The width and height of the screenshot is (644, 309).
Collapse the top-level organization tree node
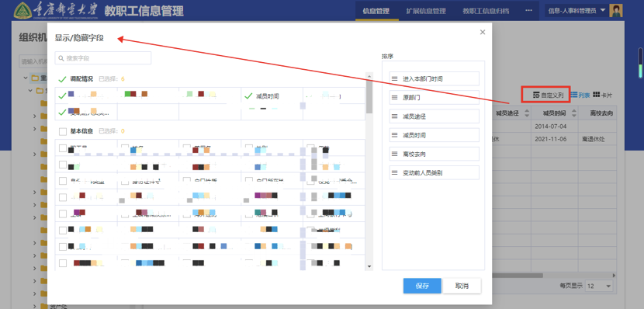[26, 78]
